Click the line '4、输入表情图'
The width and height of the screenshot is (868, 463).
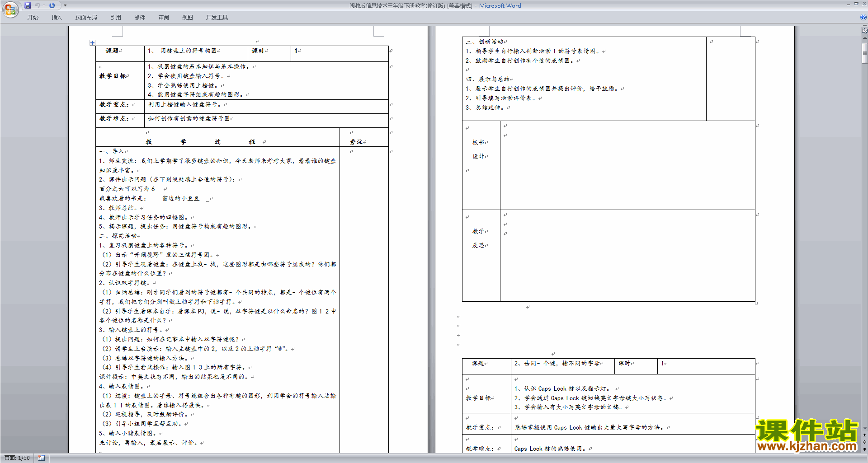[123, 386]
